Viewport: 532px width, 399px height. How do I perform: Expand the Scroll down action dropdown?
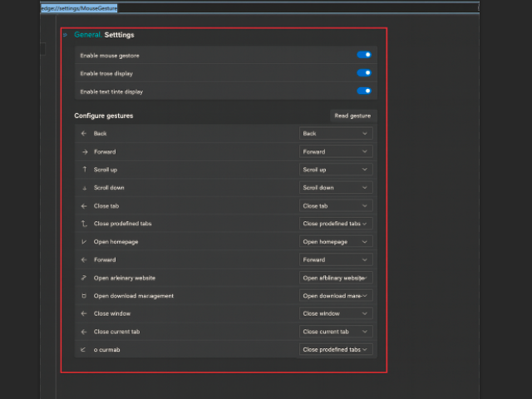coord(335,188)
